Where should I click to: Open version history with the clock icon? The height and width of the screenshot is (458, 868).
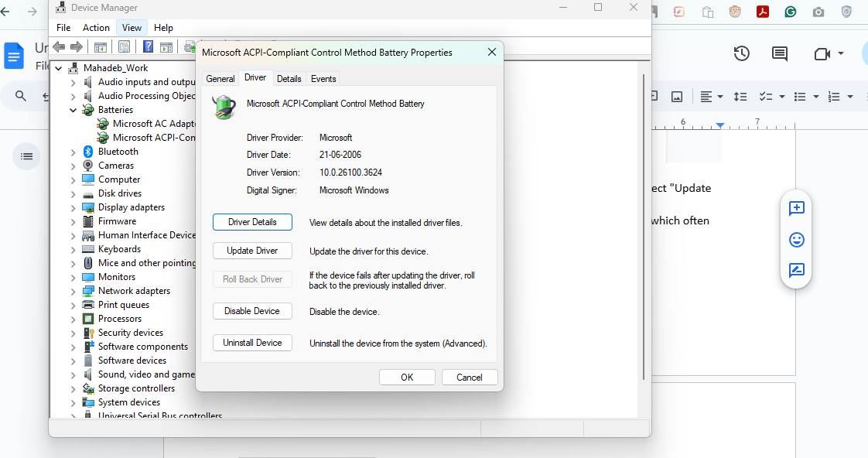pyautogui.click(x=740, y=53)
